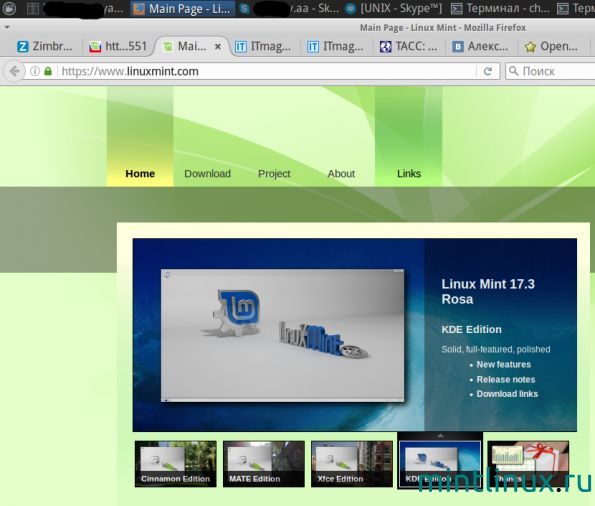Viewport: 595px width, 506px height.
Task: Open the About menu on the site
Action: tap(341, 173)
